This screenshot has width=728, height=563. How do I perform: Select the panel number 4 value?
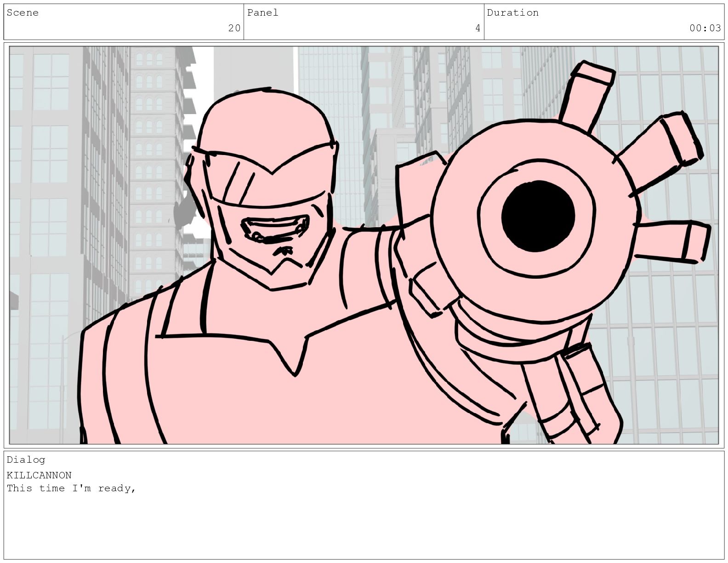(478, 28)
